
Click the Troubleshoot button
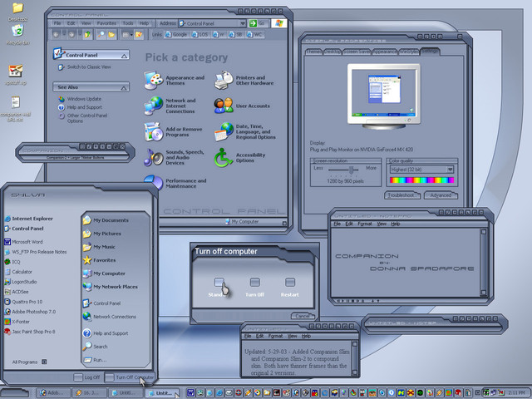pos(402,195)
